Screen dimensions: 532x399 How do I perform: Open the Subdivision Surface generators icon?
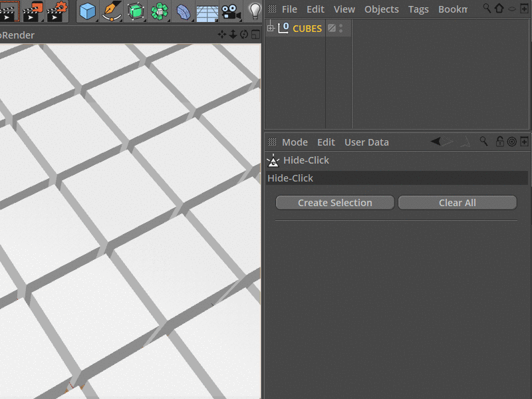point(136,11)
